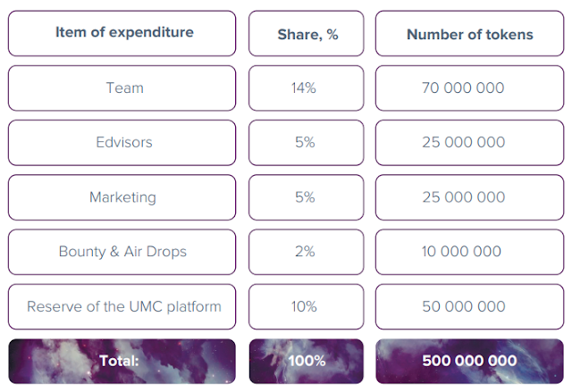Select Marketing's 25 000 000 tokens cell
The image size is (572, 392).
pyautogui.click(x=470, y=197)
